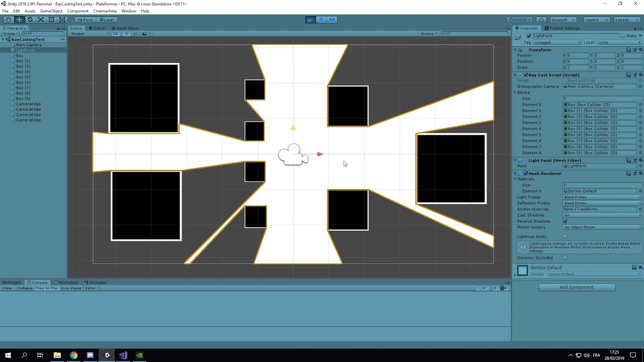
Task: Click Clear on Play in the Console
Action: [x=47, y=288]
